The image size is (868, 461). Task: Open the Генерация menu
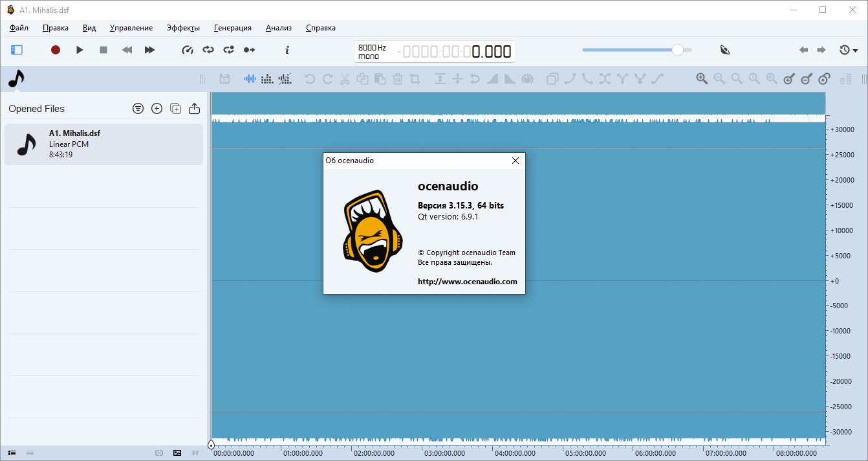click(x=233, y=28)
